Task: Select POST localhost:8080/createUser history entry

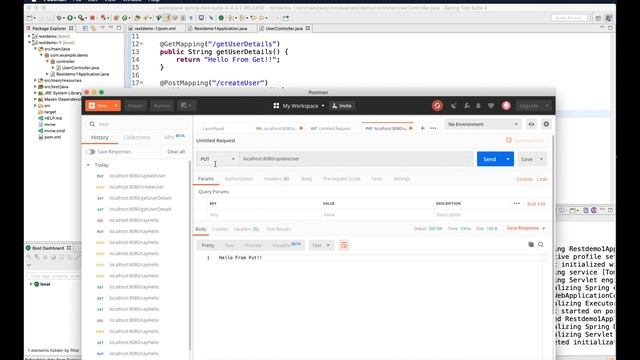Action: (x=137, y=187)
